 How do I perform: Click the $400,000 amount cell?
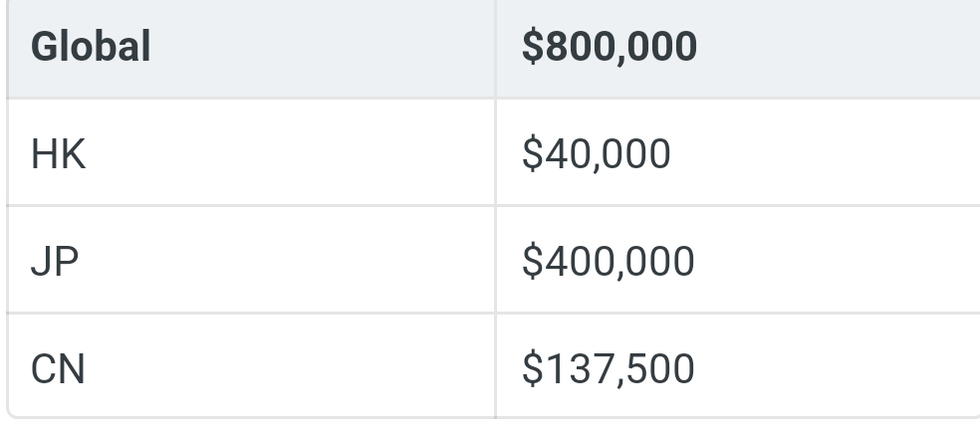point(738,260)
